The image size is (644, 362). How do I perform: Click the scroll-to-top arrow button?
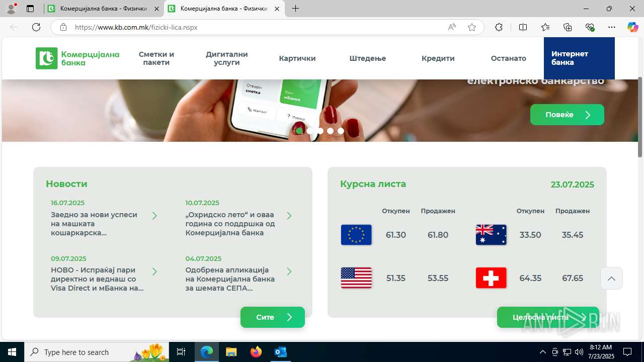coord(611,279)
